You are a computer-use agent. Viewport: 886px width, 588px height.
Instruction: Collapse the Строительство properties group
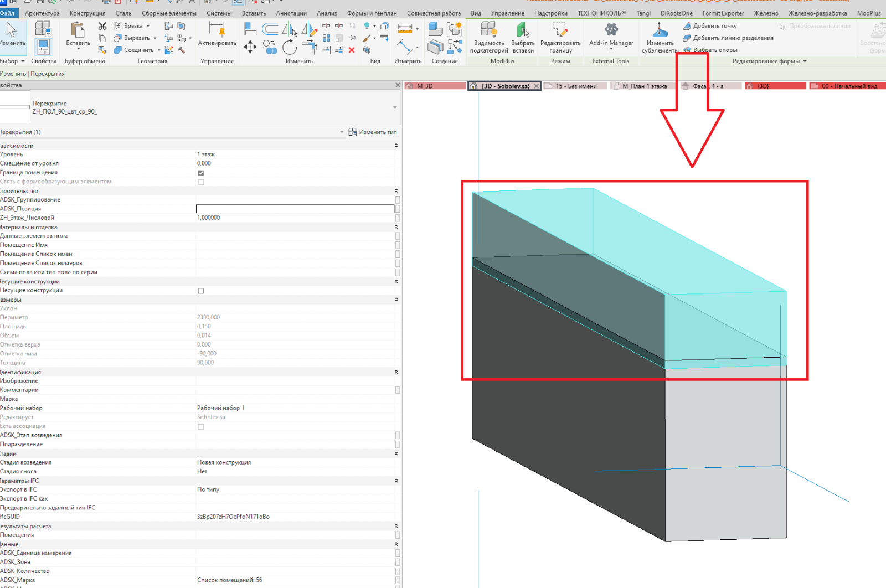[396, 191]
